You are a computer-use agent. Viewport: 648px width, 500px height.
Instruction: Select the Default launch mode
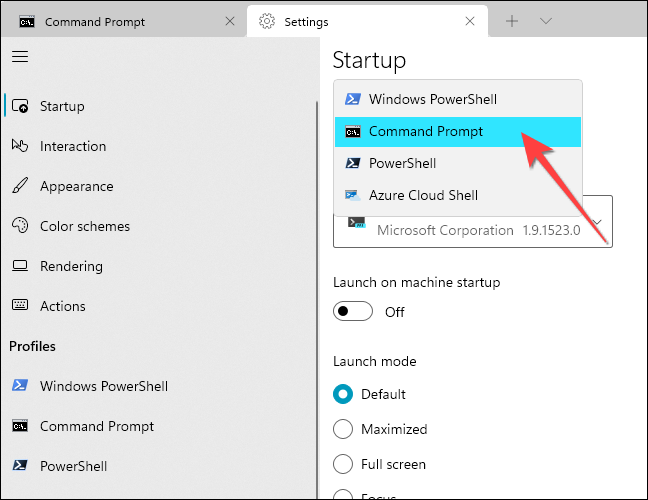[x=343, y=394]
